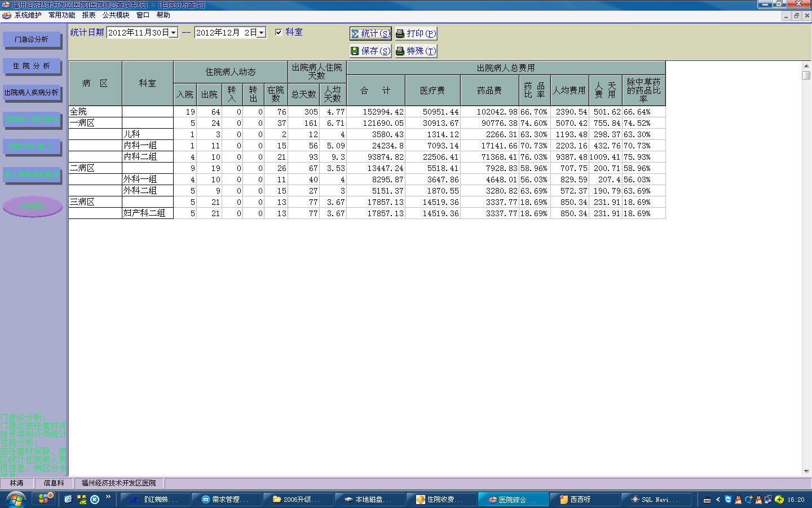Click the app icon on the menu bar
Image resolution: width=812 pixels, height=508 pixels.
[6, 15]
